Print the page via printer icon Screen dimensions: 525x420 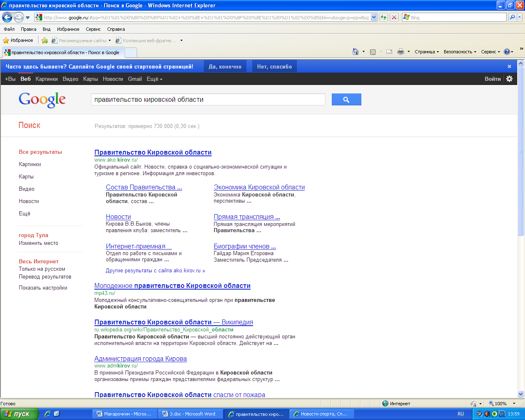[401, 52]
